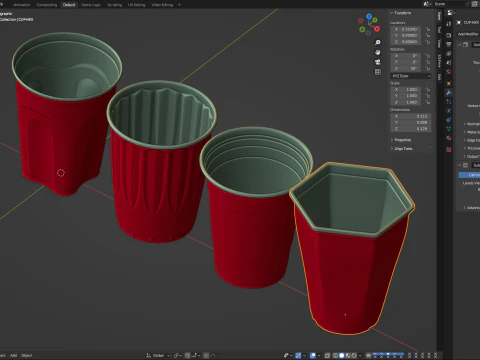
Task: Open the Physics properties tab icon
Action: (x=449, y=111)
